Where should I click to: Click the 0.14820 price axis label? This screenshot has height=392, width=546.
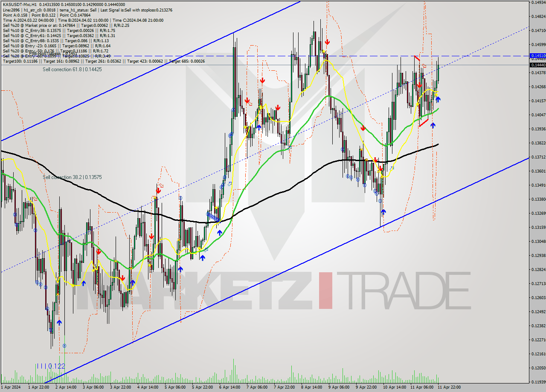(538, 17)
